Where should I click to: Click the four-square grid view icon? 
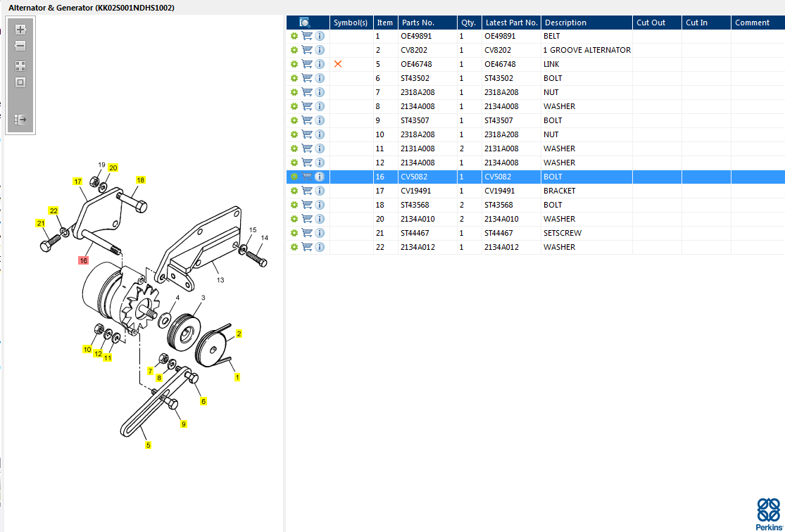20,66
